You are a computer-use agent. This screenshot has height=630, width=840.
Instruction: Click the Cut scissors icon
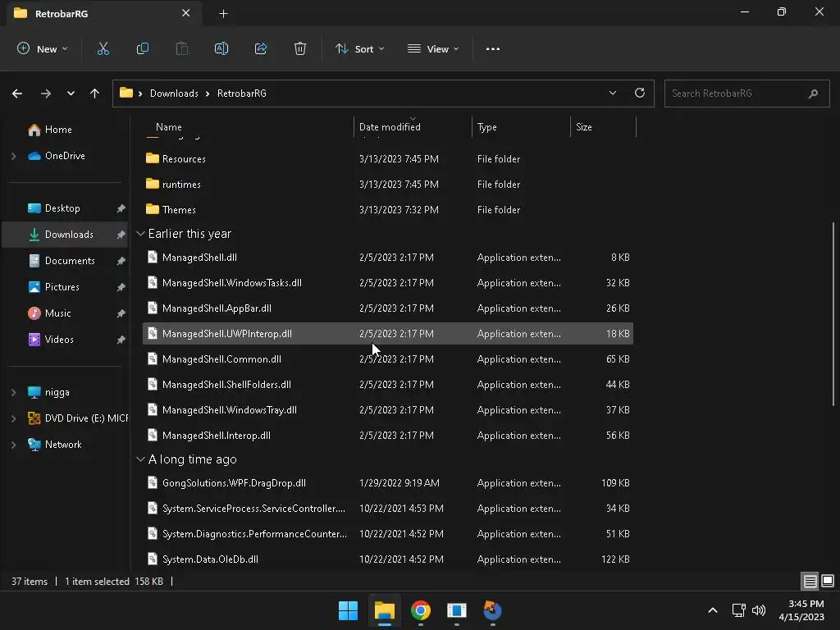tap(103, 48)
